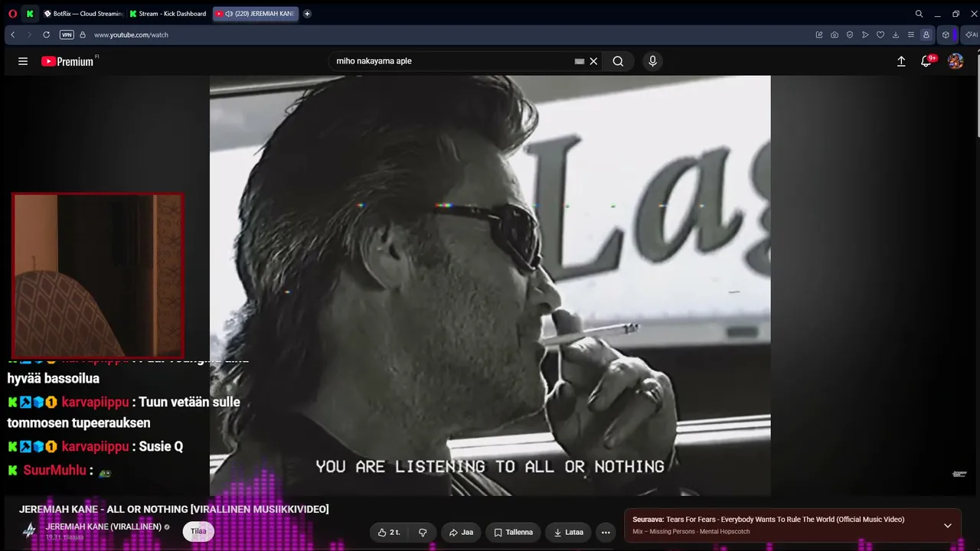Open the up-next Tears For Fears video
The image size is (980, 551).
point(769,520)
